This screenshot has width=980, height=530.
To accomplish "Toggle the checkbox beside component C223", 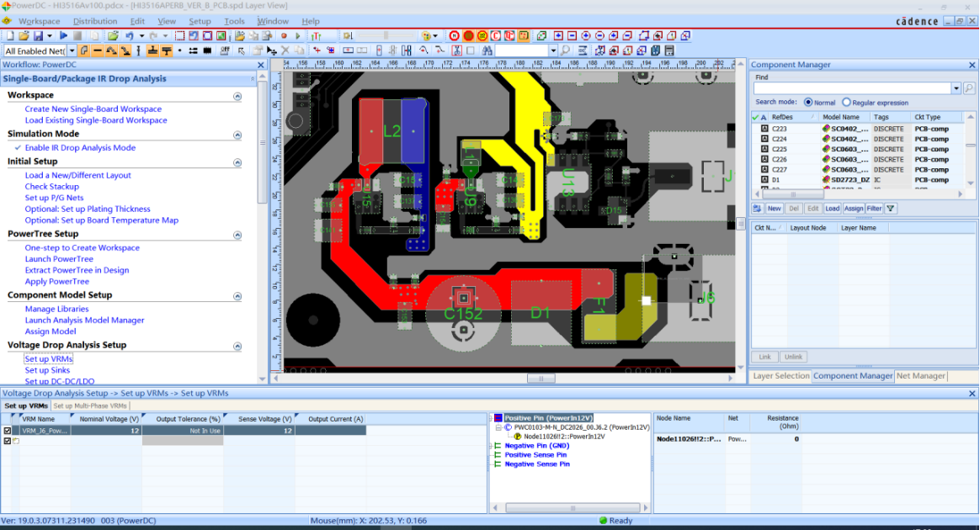I will [x=764, y=129].
